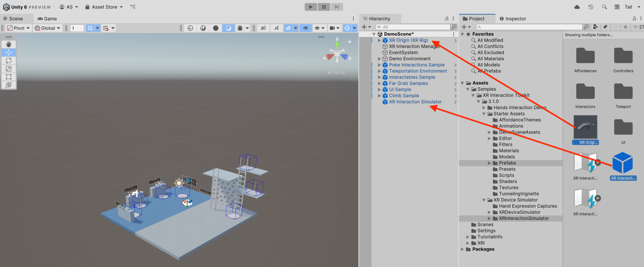Open the Pivot dropdown
Image resolution: width=644 pixels, height=267 pixels.
click(x=18, y=28)
